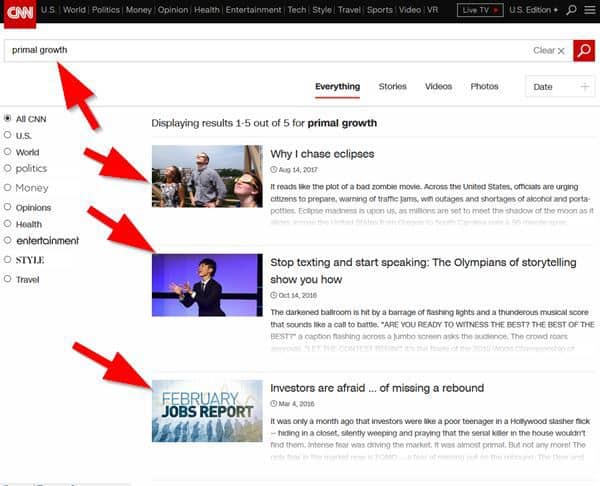Select the All CNN radio button
This screenshot has width=600, height=486.
(x=7, y=118)
